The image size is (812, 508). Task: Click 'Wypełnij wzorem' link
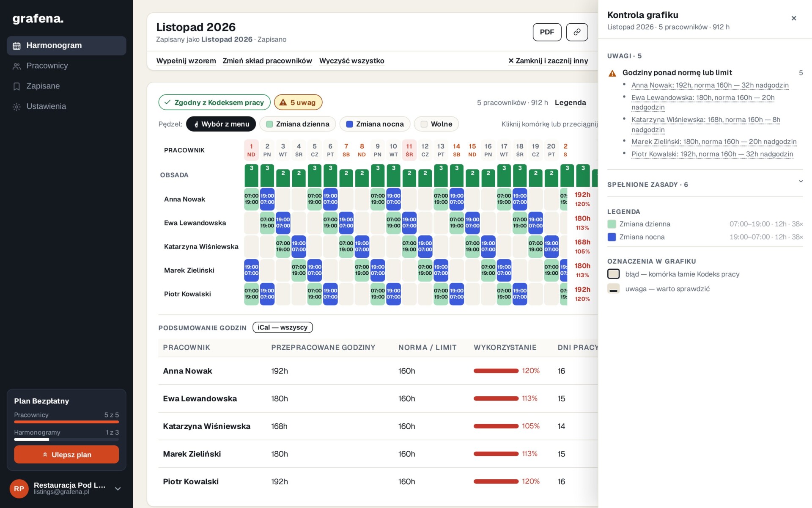pos(186,61)
